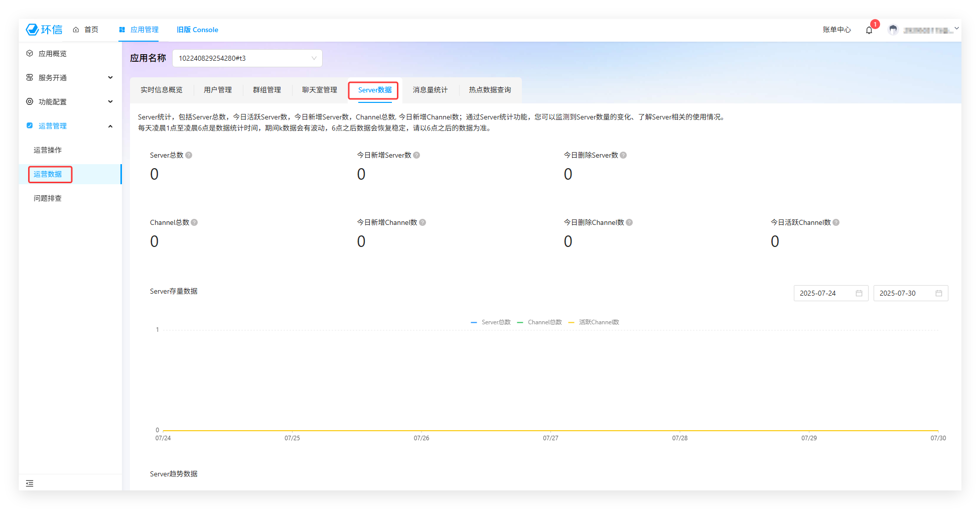This screenshot has width=980, height=509.
Task: Toggle Channel总数 series in chart legend
Action: click(539, 322)
